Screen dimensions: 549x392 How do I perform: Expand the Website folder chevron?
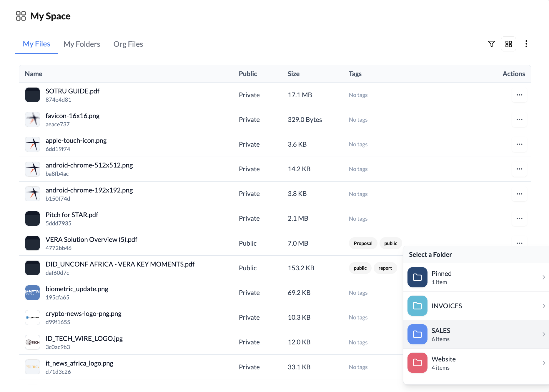[543, 363]
